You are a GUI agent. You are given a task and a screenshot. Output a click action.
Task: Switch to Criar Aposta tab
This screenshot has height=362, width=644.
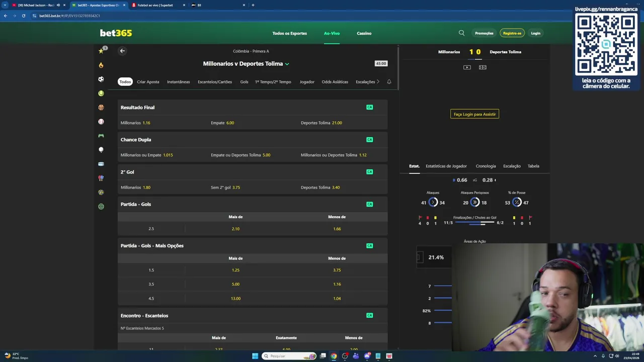pyautogui.click(x=148, y=81)
